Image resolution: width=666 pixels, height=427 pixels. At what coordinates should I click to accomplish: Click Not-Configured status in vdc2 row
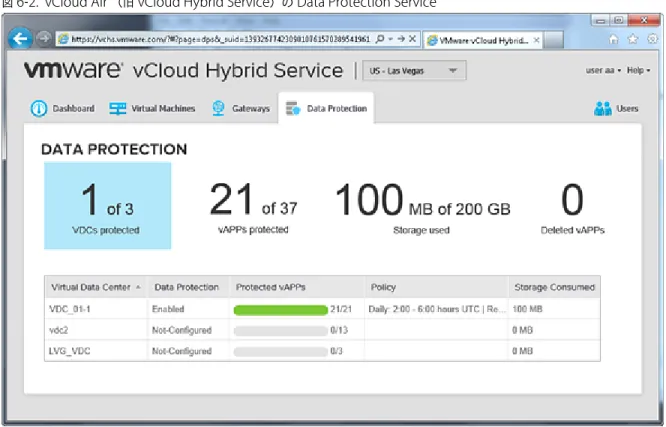(x=182, y=330)
